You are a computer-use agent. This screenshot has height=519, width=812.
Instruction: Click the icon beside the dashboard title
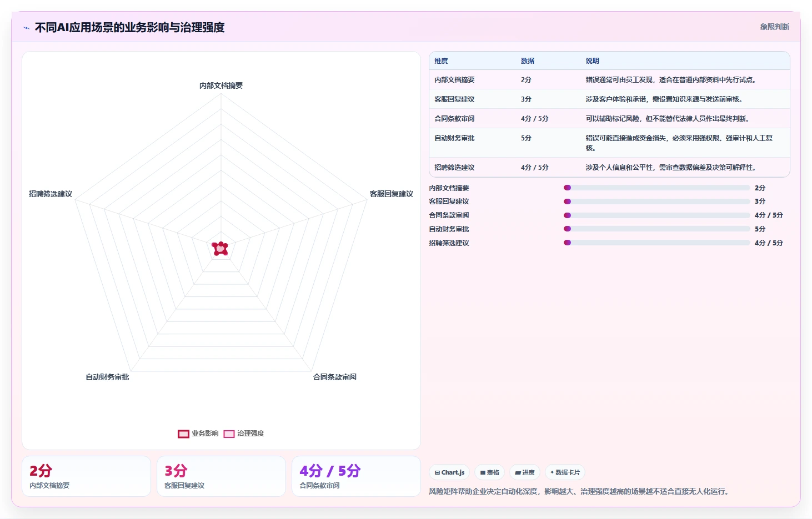tap(26, 28)
